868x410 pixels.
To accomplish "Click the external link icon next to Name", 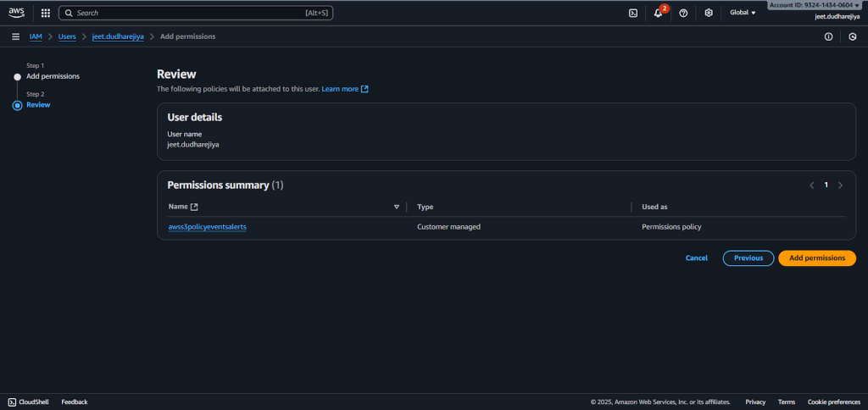I will (194, 207).
